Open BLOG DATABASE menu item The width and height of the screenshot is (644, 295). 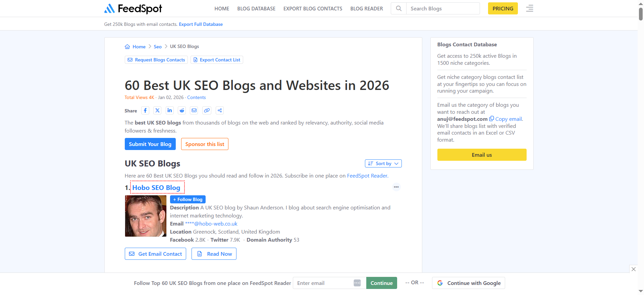[x=256, y=9]
